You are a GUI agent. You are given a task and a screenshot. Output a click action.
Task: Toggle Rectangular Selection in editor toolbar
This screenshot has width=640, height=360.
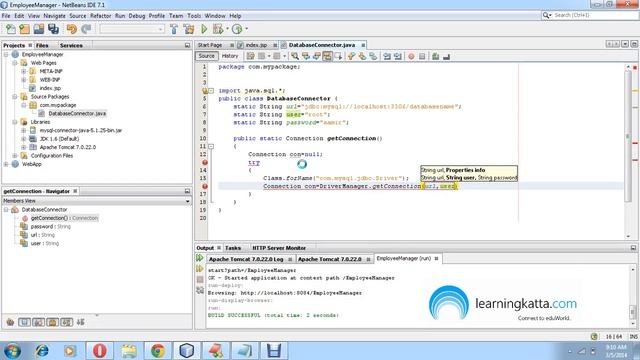(338, 56)
